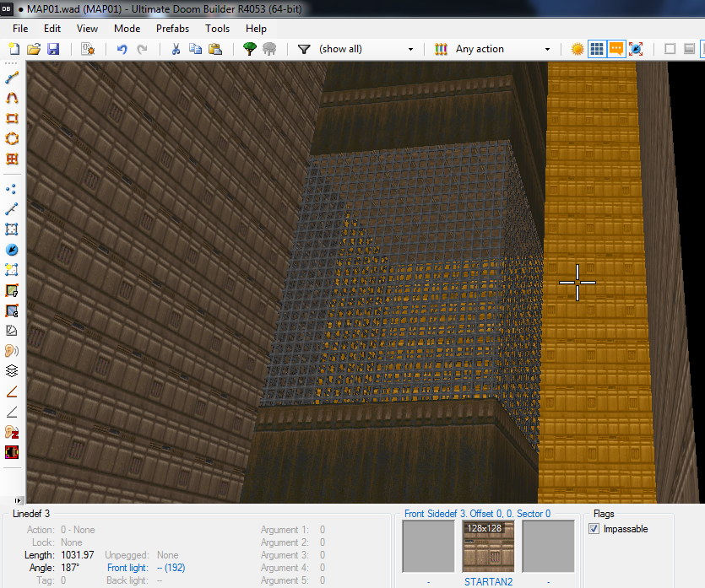Open the View menu
Viewport: 705px width, 588px height.
tap(87, 29)
